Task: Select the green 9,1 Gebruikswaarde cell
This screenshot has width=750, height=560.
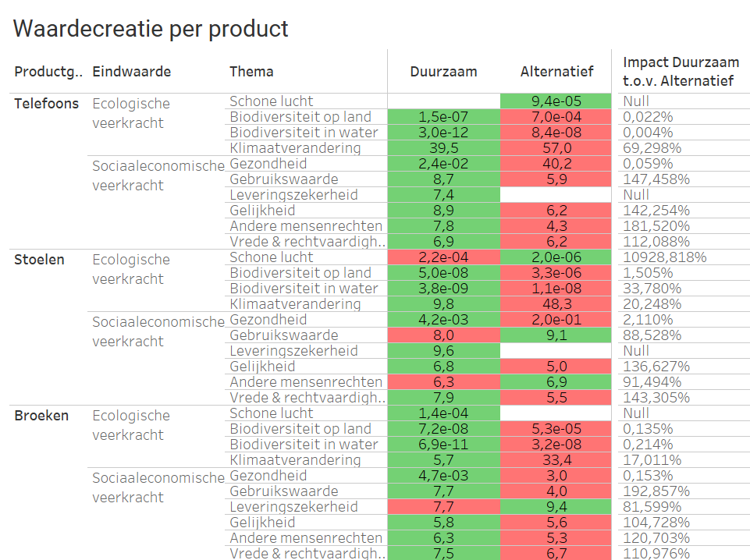Action: [556, 335]
